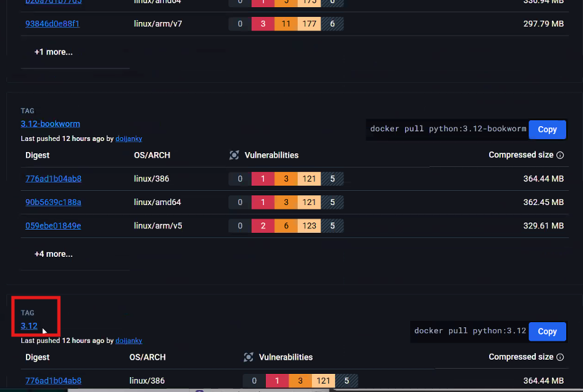Open digest 776ad1b04ab8 under tag 3.12
Image resolution: width=583 pixels, height=392 pixels.
(x=53, y=380)
